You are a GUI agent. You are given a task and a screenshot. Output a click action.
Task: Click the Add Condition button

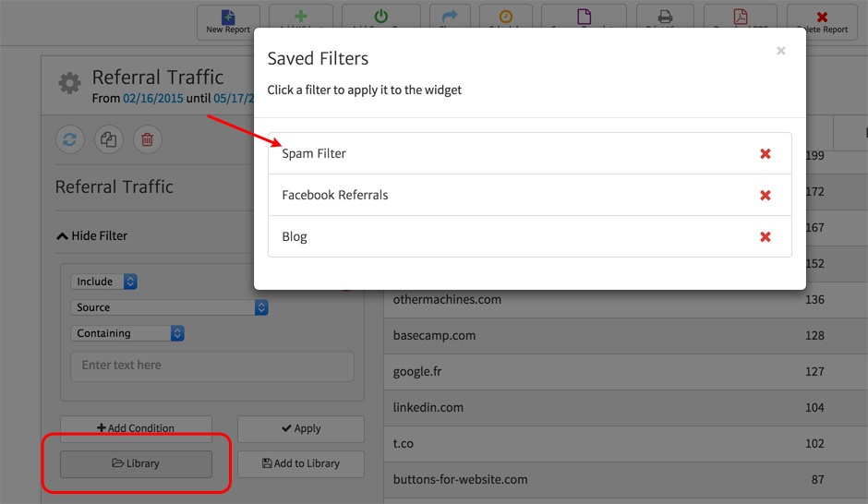136,428
